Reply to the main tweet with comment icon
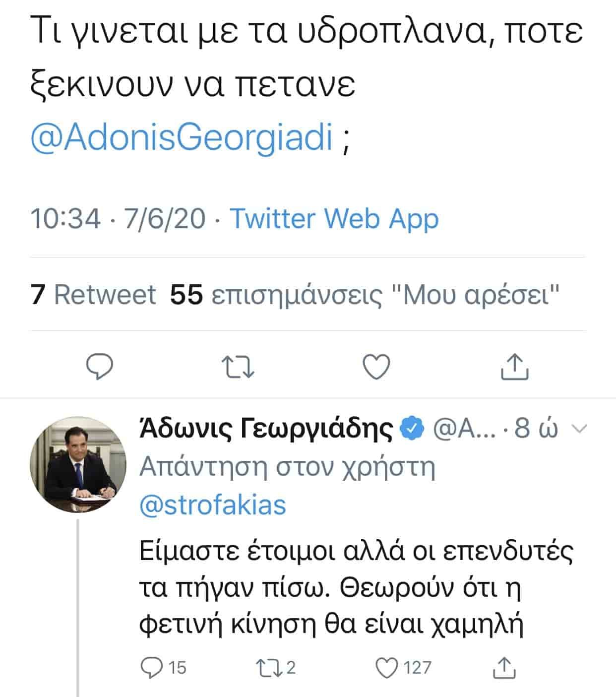Image resolution: width=616 pixels, height=697 pixels. click(100, 367)
